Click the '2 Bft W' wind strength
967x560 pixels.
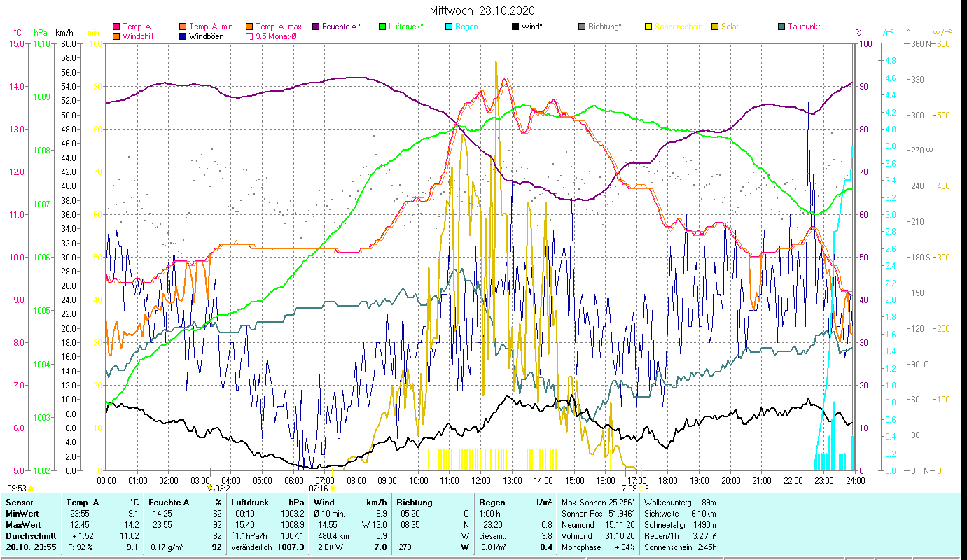331,547
